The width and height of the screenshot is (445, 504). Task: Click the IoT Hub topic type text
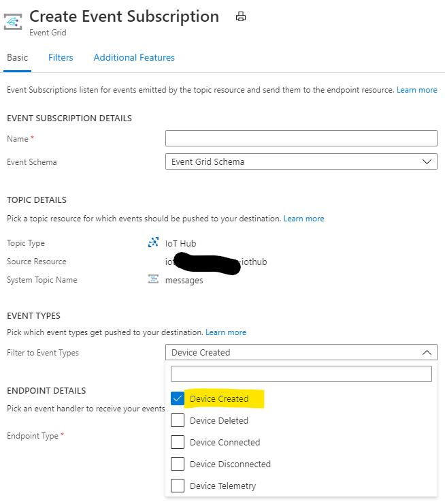[x=180, y=244]
